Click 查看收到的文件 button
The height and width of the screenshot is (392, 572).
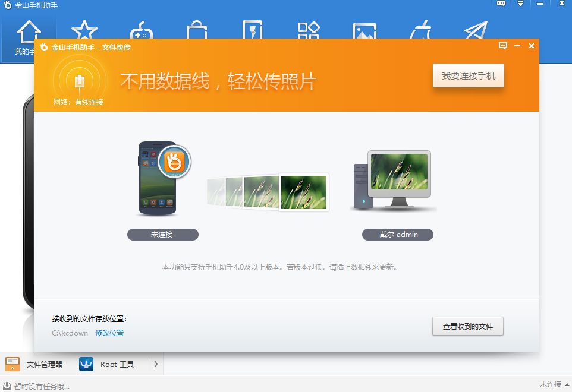467,327
